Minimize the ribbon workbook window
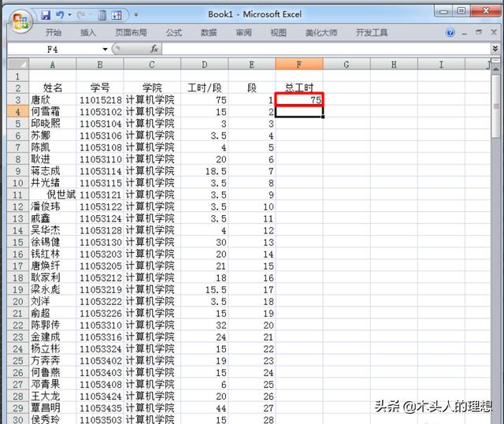Viewport: 504px width, 424px height. click(464, 33)
